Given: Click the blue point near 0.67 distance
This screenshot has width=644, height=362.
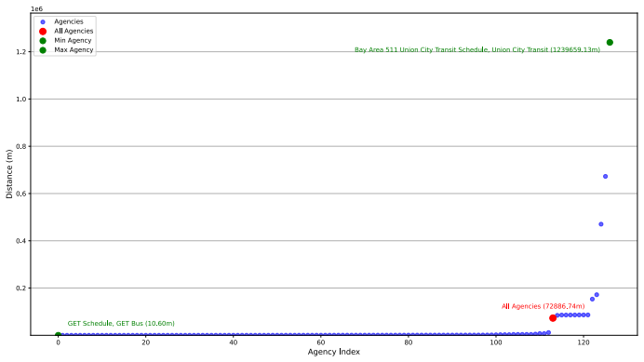Looking at the screenshot, I should tap(606, 176).
